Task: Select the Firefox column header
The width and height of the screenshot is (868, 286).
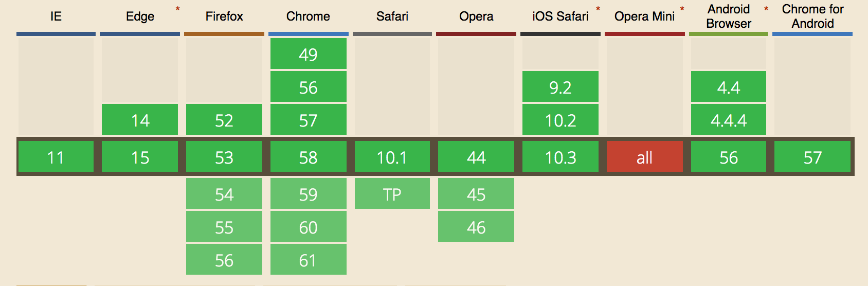Action: pos(224,16)
